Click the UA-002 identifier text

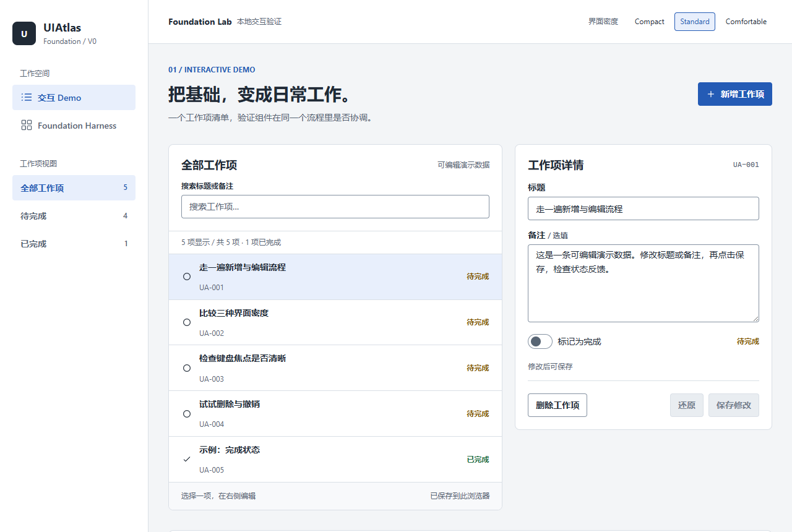click(x=212, y=333)
